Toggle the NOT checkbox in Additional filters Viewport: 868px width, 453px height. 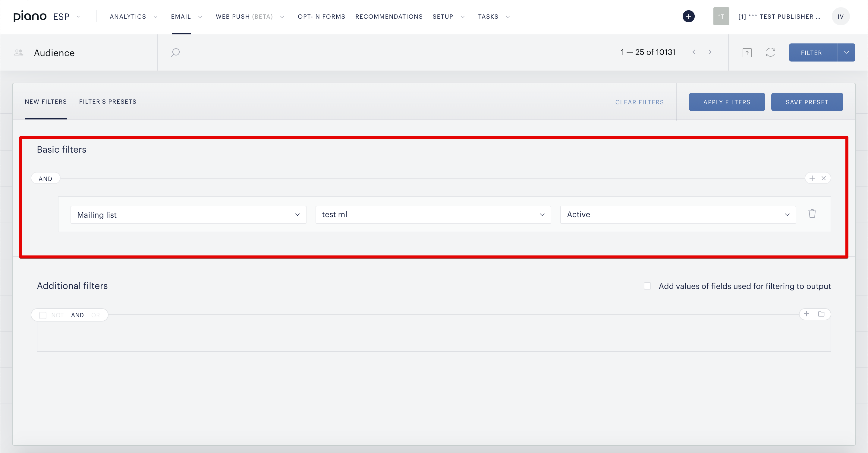point(43,315)
